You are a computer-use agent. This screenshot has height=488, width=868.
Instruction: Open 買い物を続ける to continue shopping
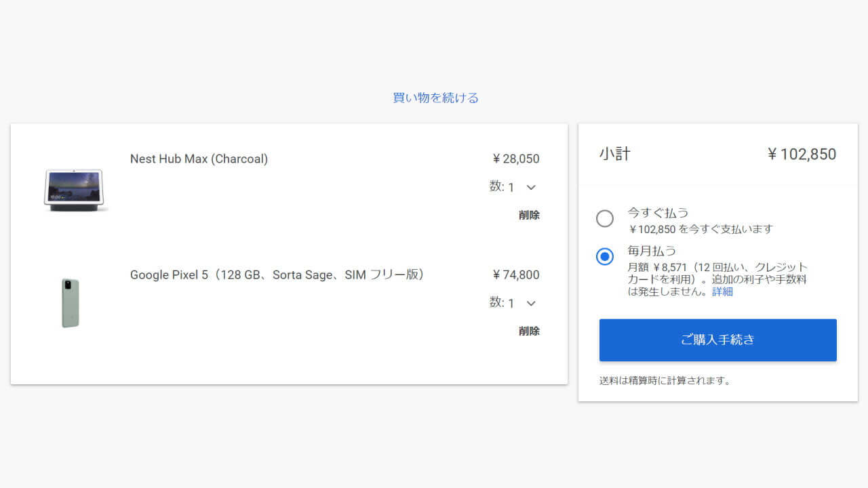[434, 97]
